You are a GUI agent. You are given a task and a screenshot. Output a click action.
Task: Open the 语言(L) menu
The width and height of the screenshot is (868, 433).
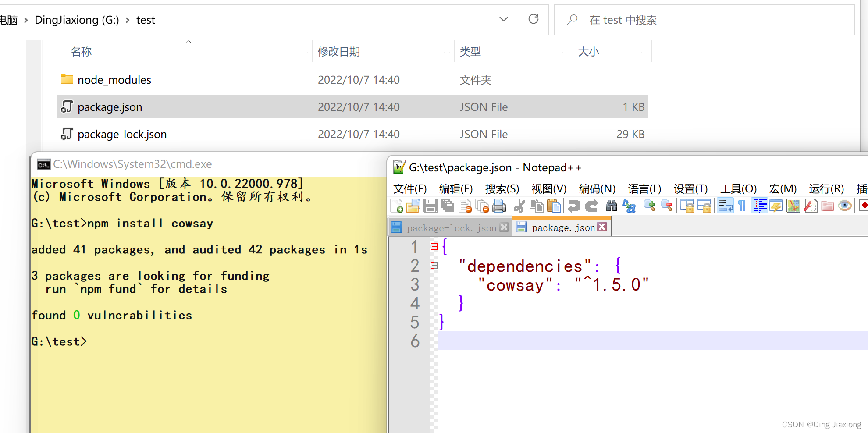coord(644,189)
